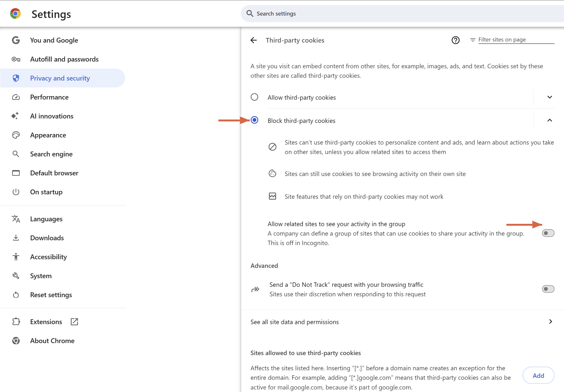Click the key icon for Autofill and passwords
Image resolution: width=564 pixels, height=392 pixels.
click(16, 59)
